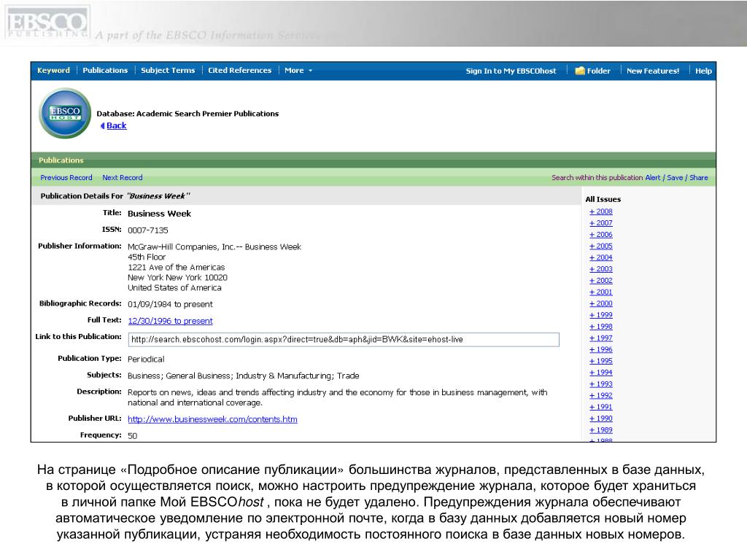This screenshot has height=560, width=747.
Task: Expand the 1989 issues
Action: [601, 430]
